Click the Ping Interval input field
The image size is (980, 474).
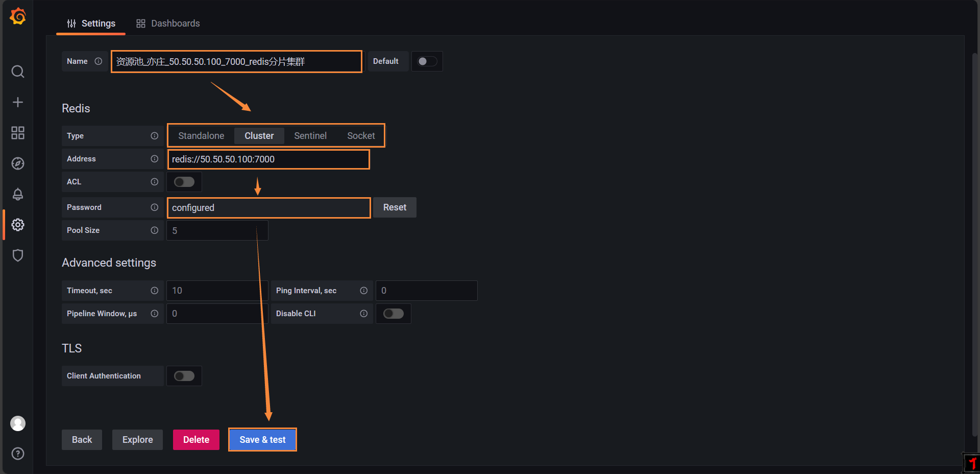pyautogui.click(x=426, y=291)
